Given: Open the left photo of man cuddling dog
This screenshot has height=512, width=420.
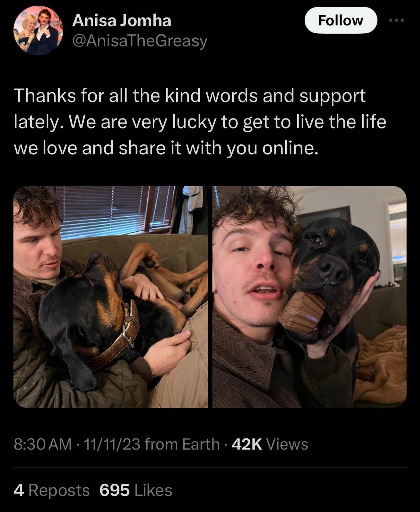Looking at the screenshot, I should tap(111, 297).
